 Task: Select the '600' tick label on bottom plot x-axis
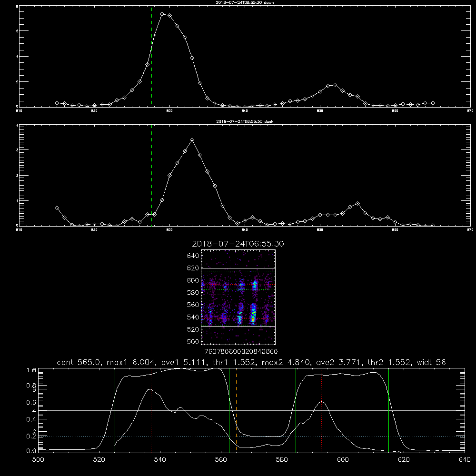tap(343, 460)
